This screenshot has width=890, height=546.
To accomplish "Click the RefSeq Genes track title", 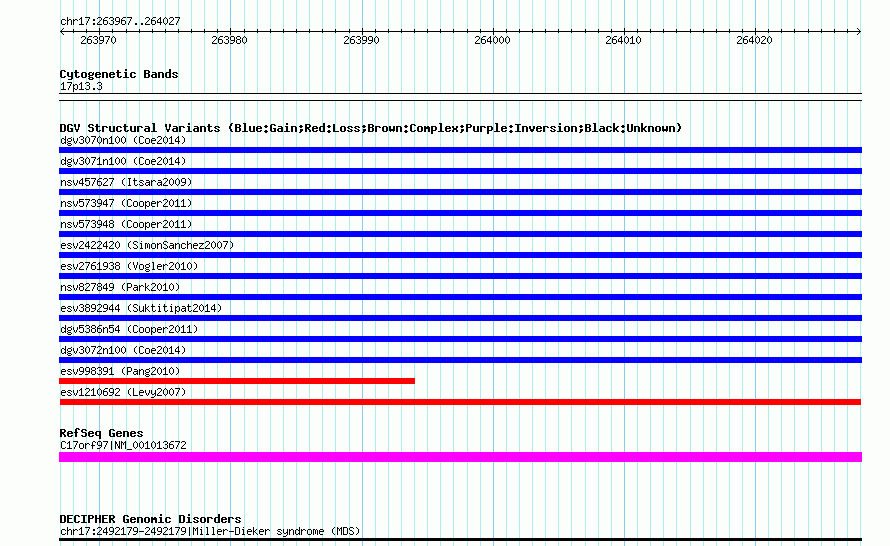I will (101, 433).
